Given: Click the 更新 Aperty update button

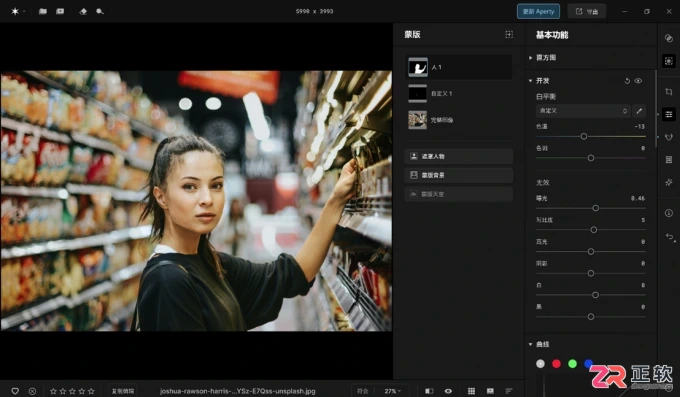Looking at the screenshot, I should click(538, 11).
